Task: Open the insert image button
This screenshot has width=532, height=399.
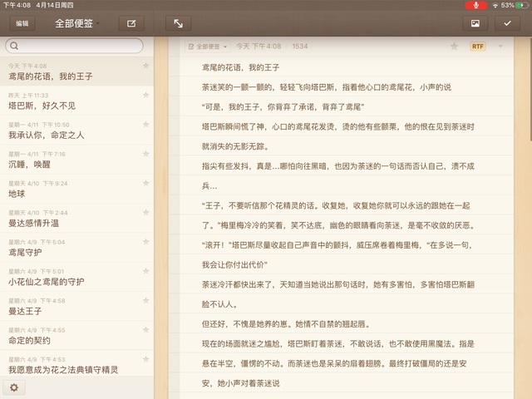Action: tap(475, 24)
